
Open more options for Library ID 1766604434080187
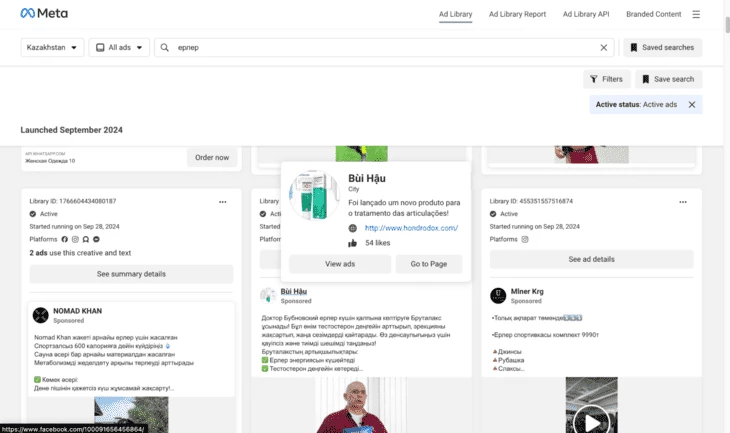point(223,202)
